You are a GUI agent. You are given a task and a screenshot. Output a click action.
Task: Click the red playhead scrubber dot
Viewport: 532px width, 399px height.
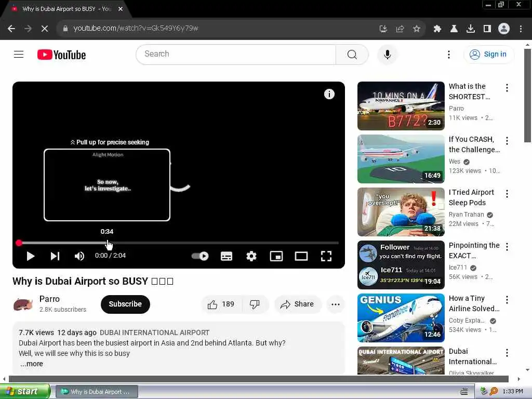pyautogui.click(x=19, y=243)
